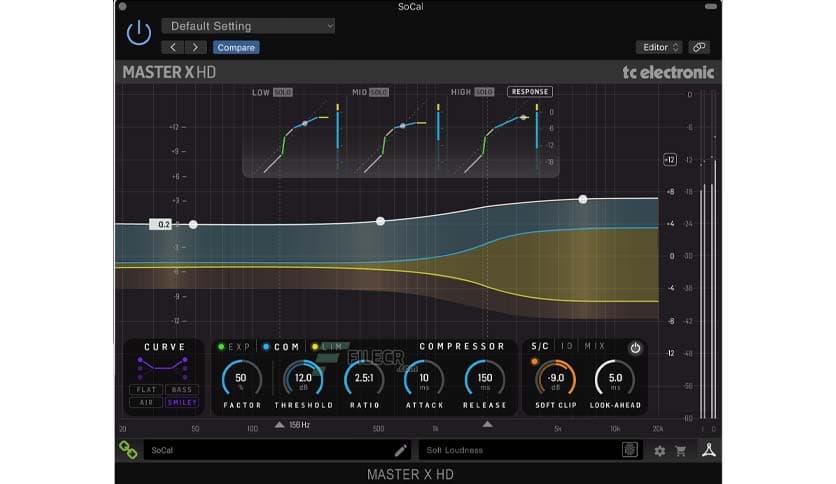Click the fingerprint icon in Soft Loudness field
The image size is (836, 484).
629,450
